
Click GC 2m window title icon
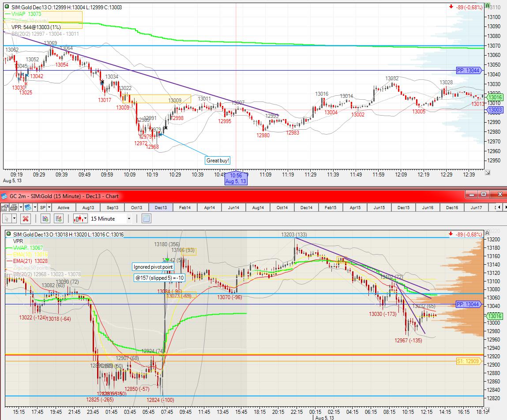click(x=4, y=196)
